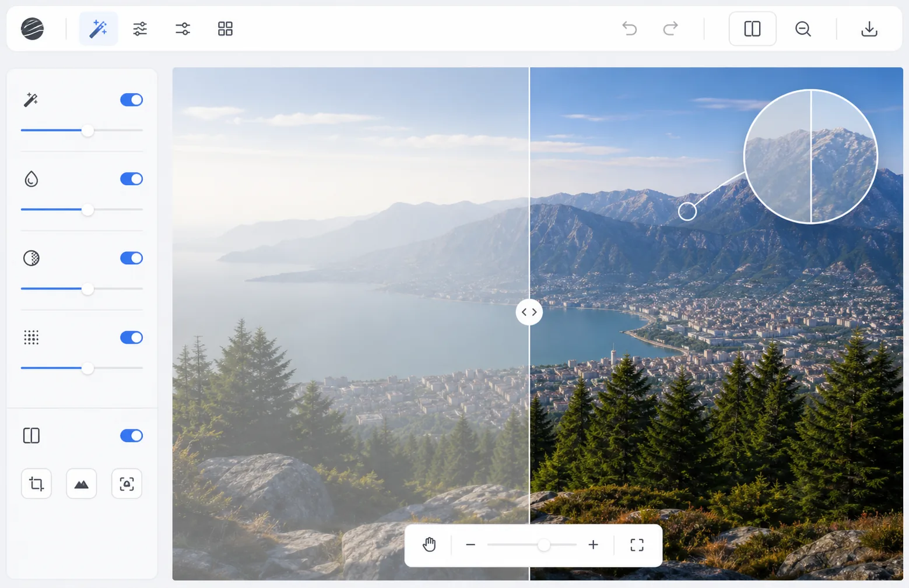Click the magic wand icon in side panel
The height and width of the screenshot is (588, 909).
click(31, 100)
